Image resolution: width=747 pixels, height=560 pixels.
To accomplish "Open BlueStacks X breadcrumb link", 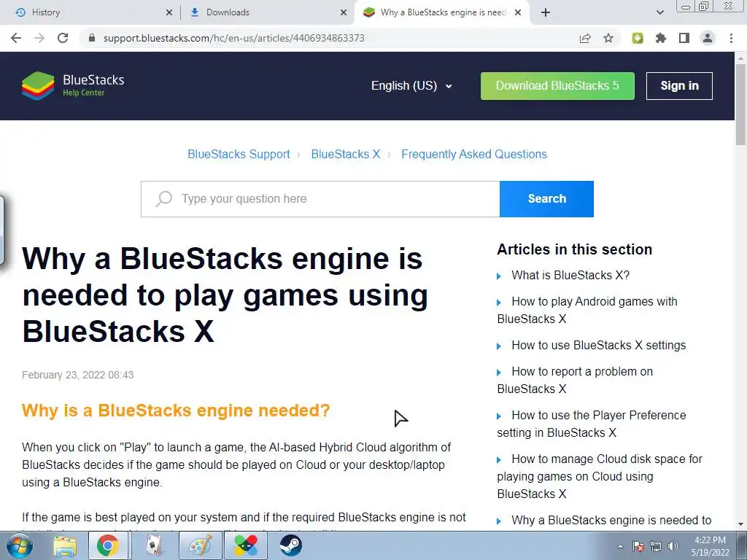I will click(x=345, y=155).
